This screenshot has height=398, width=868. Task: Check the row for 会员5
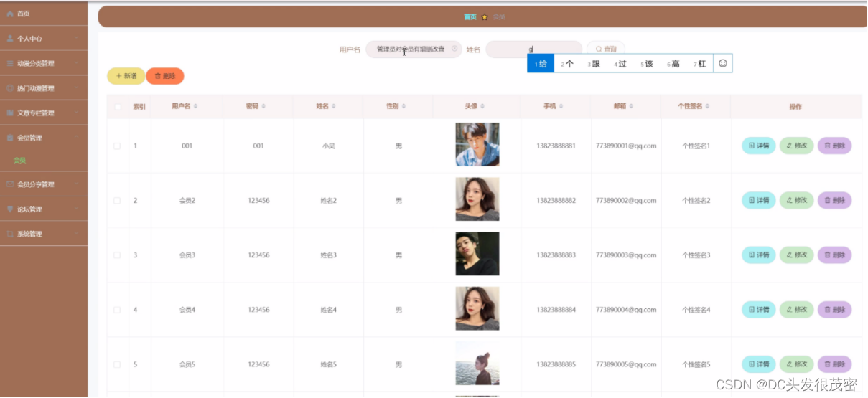tap(118, 364)
